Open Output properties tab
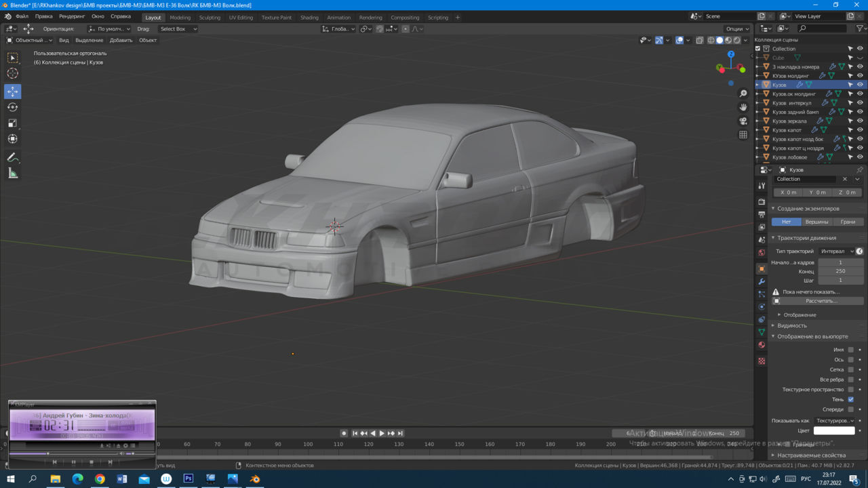Screen dimensions: 868x488 pos(762,214)
